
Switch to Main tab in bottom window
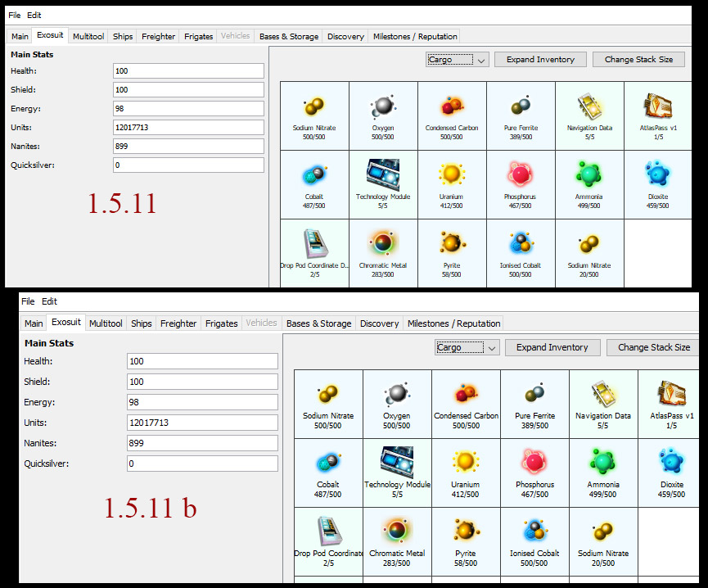pyautogui.click(x=34, y=323)
